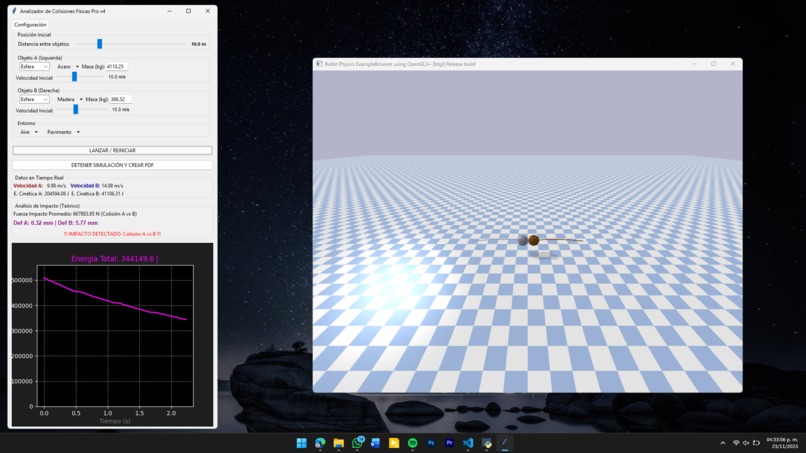Show hidden system tray icons chevron
This screenshot has width=806, height=453.
(x=723, y=443)
